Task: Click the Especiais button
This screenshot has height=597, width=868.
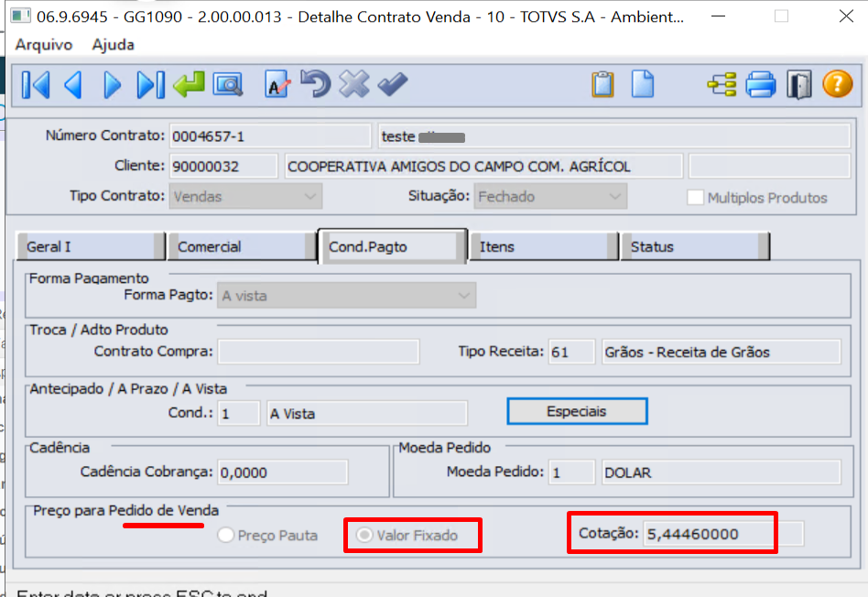Action: click(577, 411)
